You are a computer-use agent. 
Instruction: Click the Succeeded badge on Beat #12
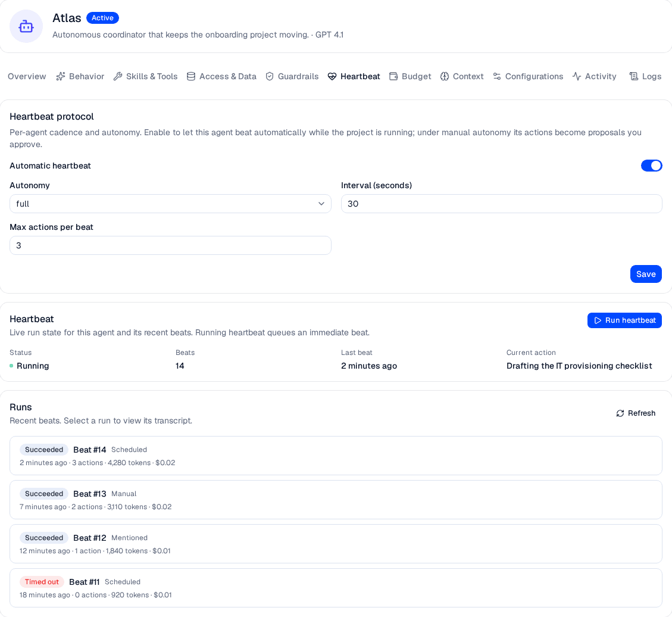coord(44,538)
